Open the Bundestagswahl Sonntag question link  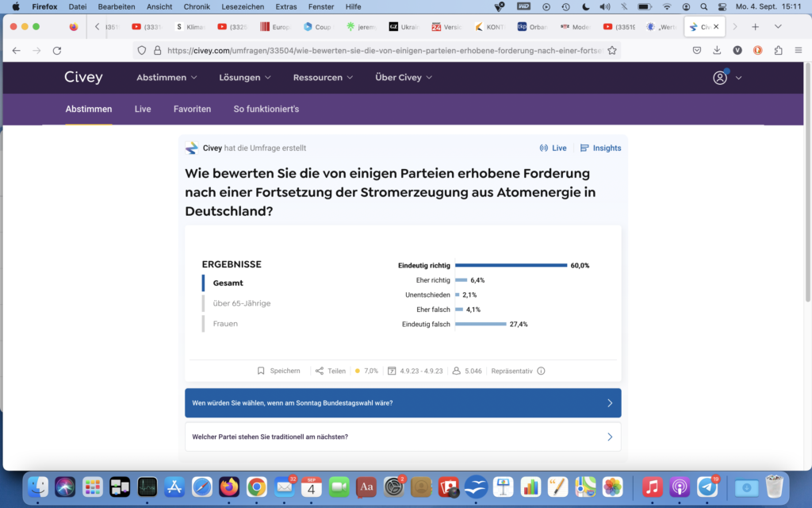pyautogui.click(x=403, y=403)
